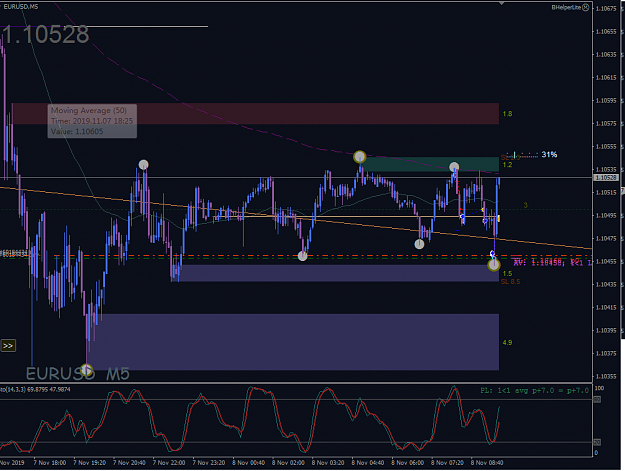The height and width of the screenshot is (471, 625).
Task: Select the yellow-ringed swing marker atop the green zone
Action: (x=360, y=157)
